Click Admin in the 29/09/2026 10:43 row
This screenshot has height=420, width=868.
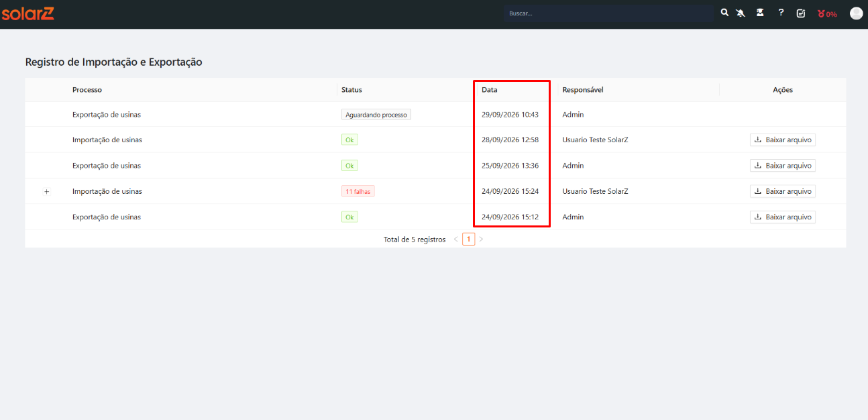pos(573,115)
